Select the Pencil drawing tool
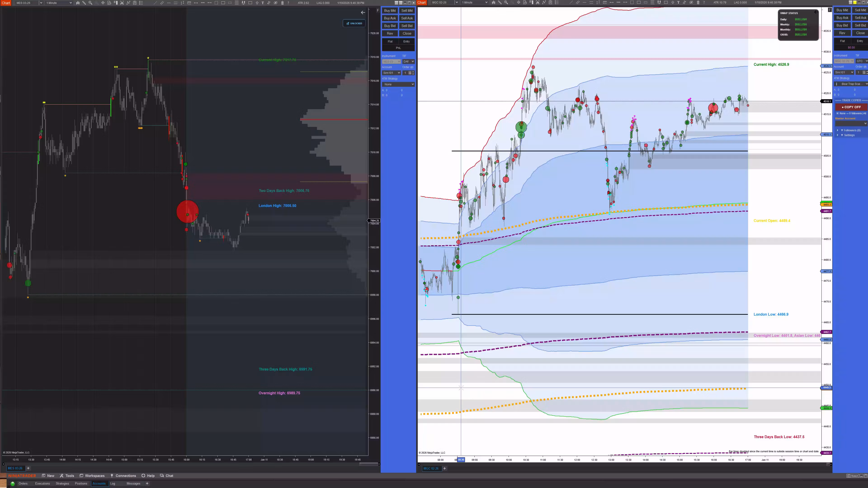This screenshot has width=868, height=488. [x=84, y=2]
